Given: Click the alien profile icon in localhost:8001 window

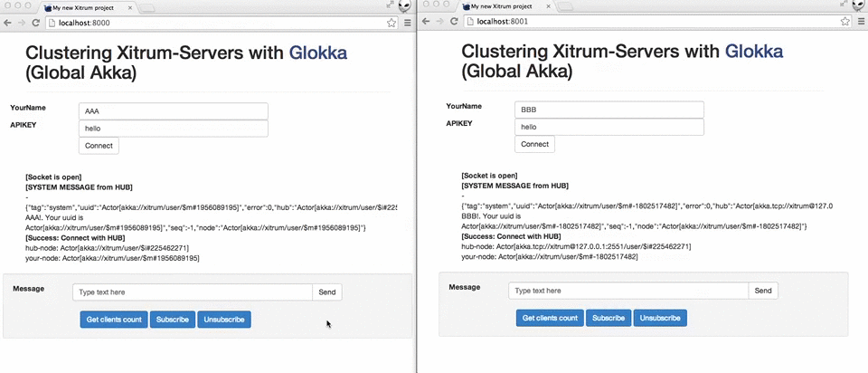Looking at the screenshot, I should (860, 5).
